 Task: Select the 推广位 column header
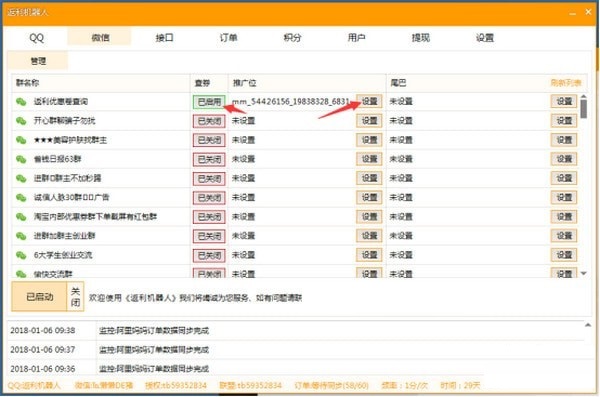307,83
